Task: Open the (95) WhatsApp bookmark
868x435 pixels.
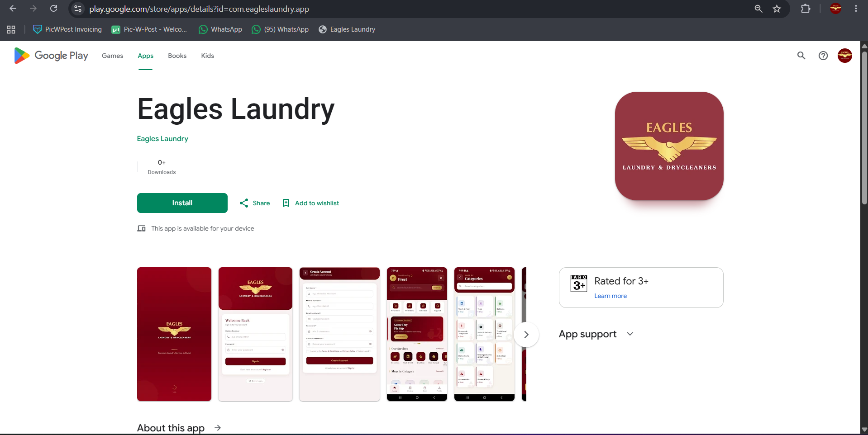Action: (281, 29)
